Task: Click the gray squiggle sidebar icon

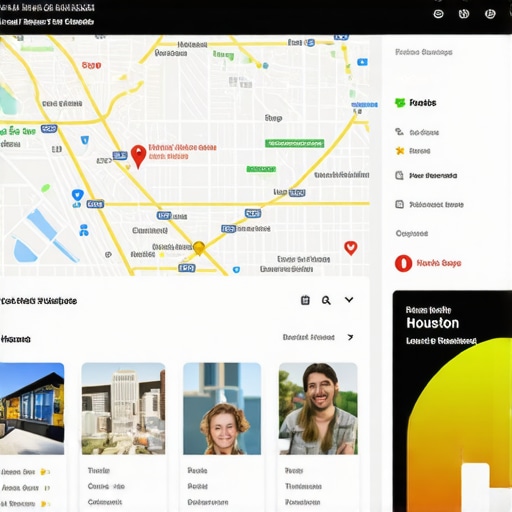Action: 399,132
